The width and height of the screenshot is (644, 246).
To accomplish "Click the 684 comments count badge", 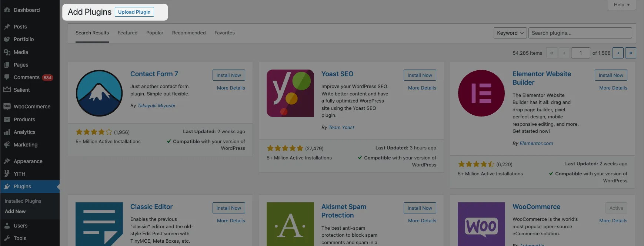I will pyautogui.click(x=47, y=78).
